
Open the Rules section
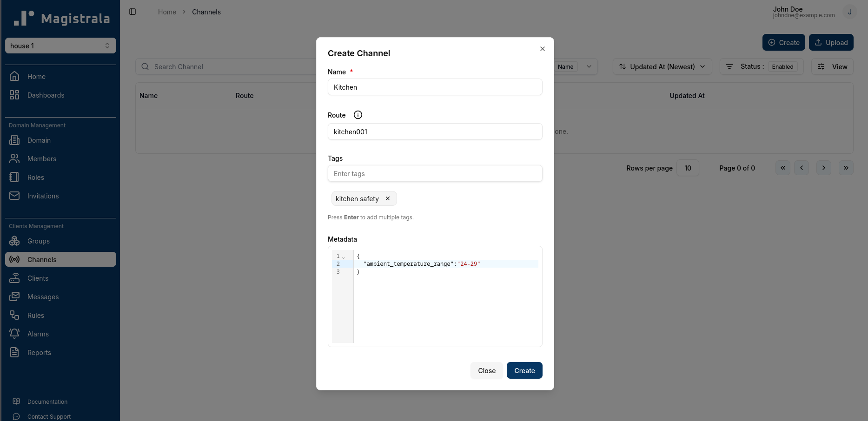[35, 315]
